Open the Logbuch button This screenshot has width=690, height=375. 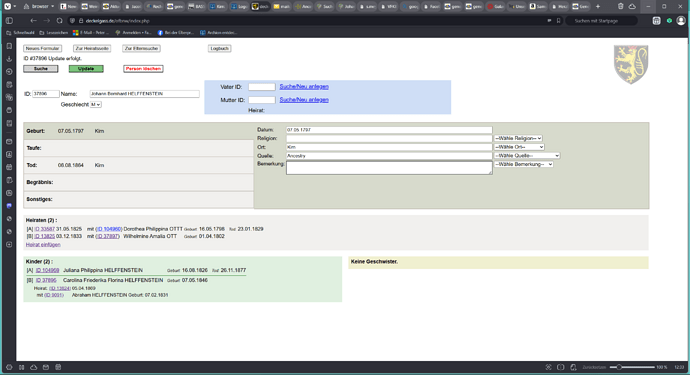tap(219, 48)
